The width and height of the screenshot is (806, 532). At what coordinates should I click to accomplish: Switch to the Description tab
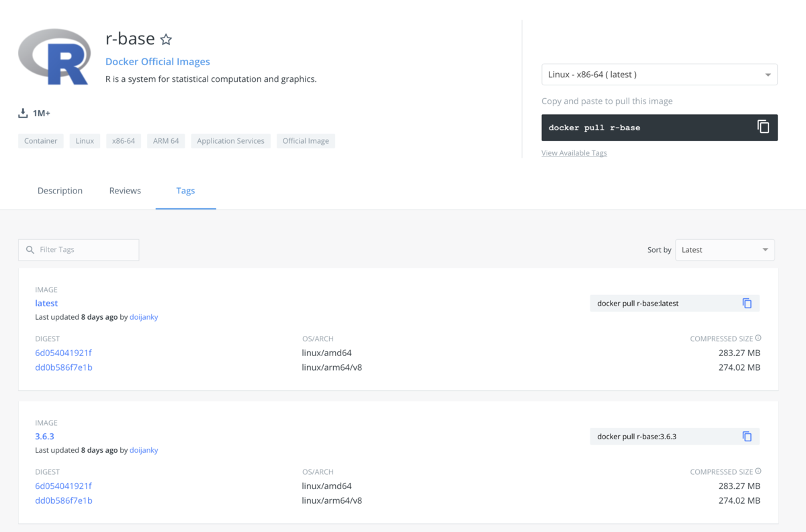(60, 191)
